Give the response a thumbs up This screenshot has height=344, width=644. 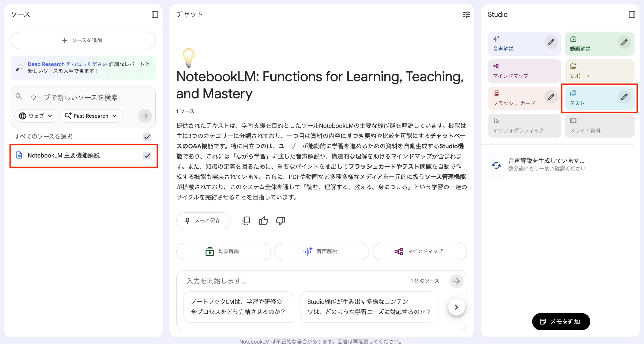pyautogui.click(x=263, y=221)
